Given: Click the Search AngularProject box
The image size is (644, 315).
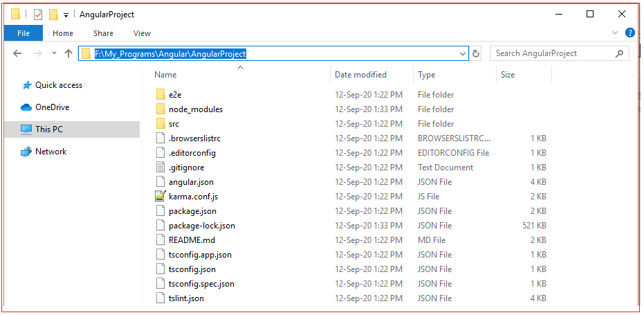Looking at the screenshot, I should [560, 53].
